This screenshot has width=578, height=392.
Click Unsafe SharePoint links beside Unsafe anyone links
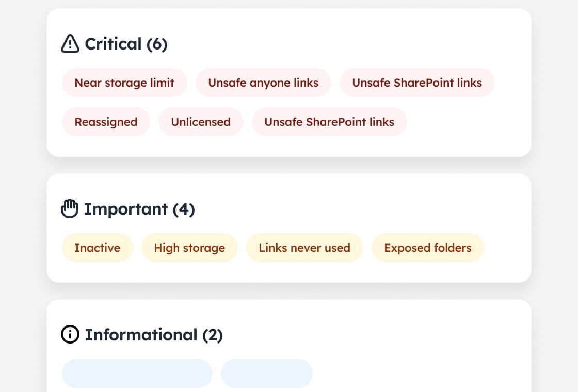click(x=417, y=83)
